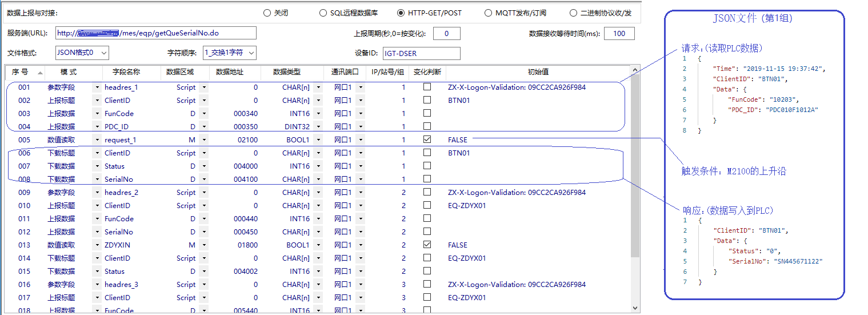Click the 服务端 URL input field
The width and height of the screenshot is (868, 315).
tap(156, 33)
